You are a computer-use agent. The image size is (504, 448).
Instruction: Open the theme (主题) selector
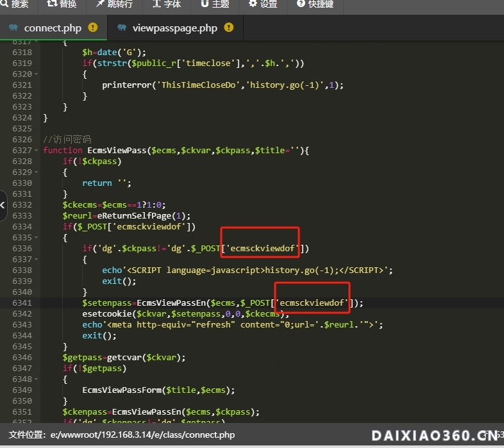coord(214,4)
